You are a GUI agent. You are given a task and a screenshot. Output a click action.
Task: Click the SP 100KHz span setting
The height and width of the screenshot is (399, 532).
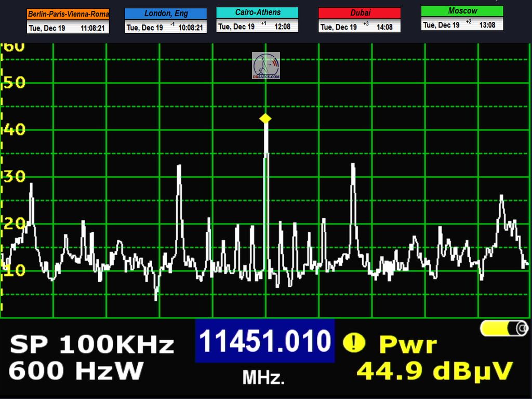click(x=91, y=344)
